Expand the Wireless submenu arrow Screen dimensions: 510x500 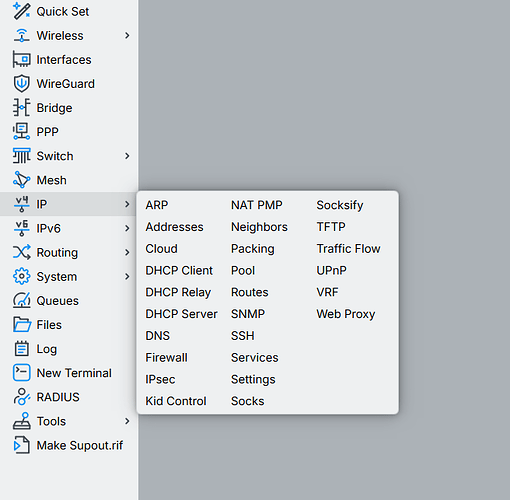[x=127, y=35]
